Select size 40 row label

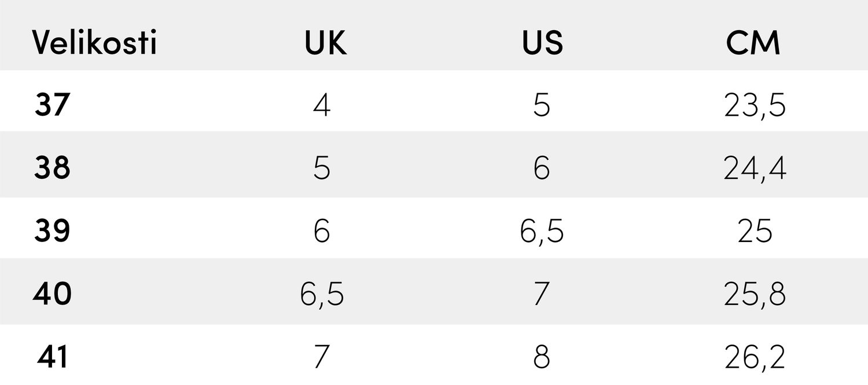[x=52, y=294]
